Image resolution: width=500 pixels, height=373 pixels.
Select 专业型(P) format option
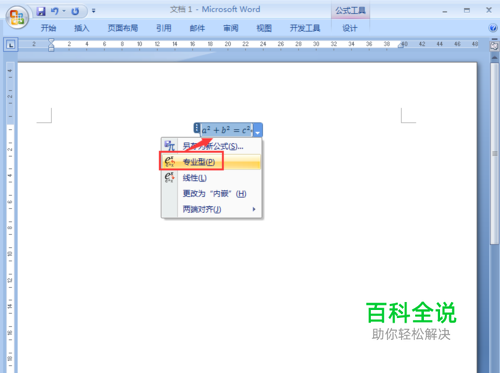coord(212,162)
